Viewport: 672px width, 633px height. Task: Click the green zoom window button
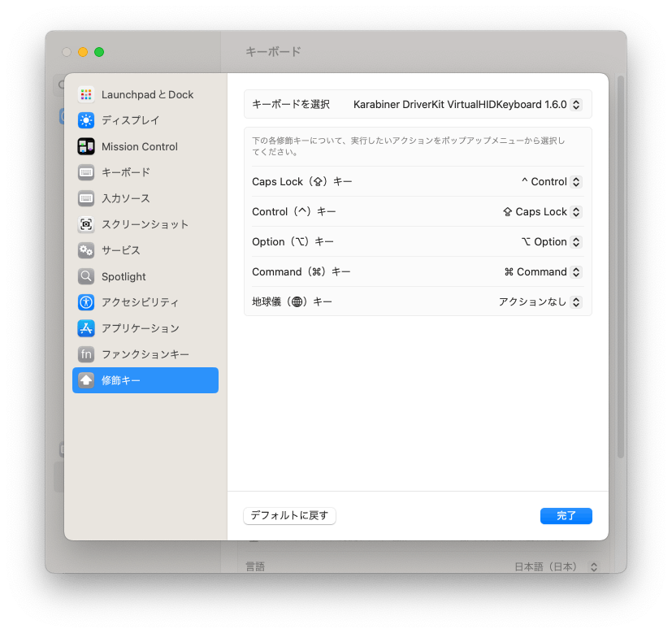pyautogui.click(x=99, y=52)
